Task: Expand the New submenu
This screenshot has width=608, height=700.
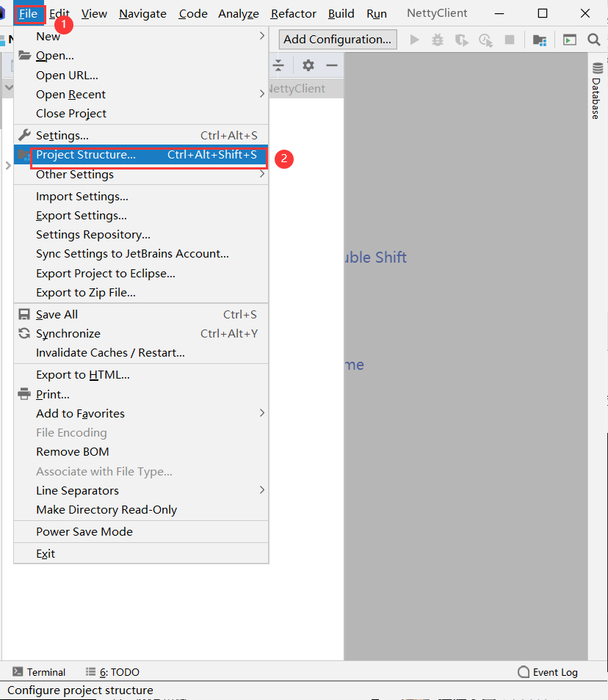Action: pyautogui.click(x=141, y=36)
